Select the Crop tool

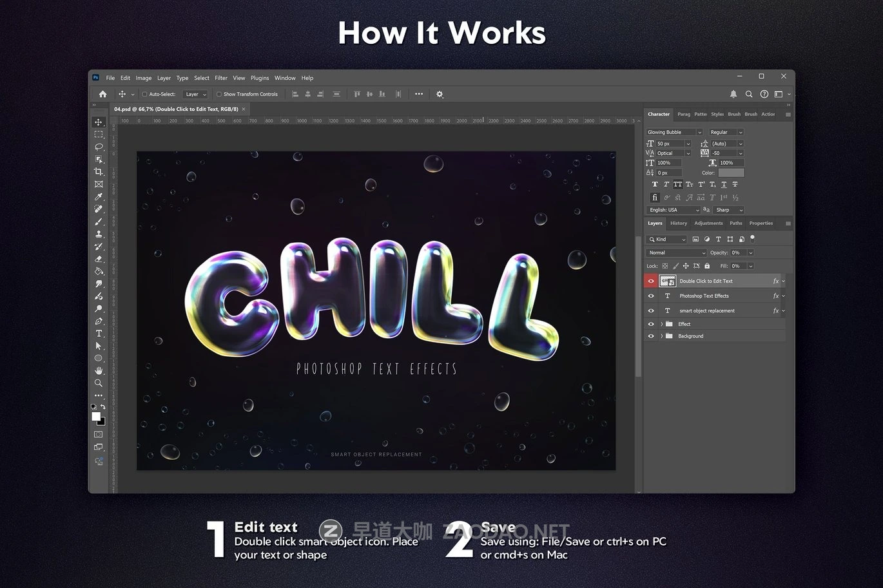click(x=99, y=172)
